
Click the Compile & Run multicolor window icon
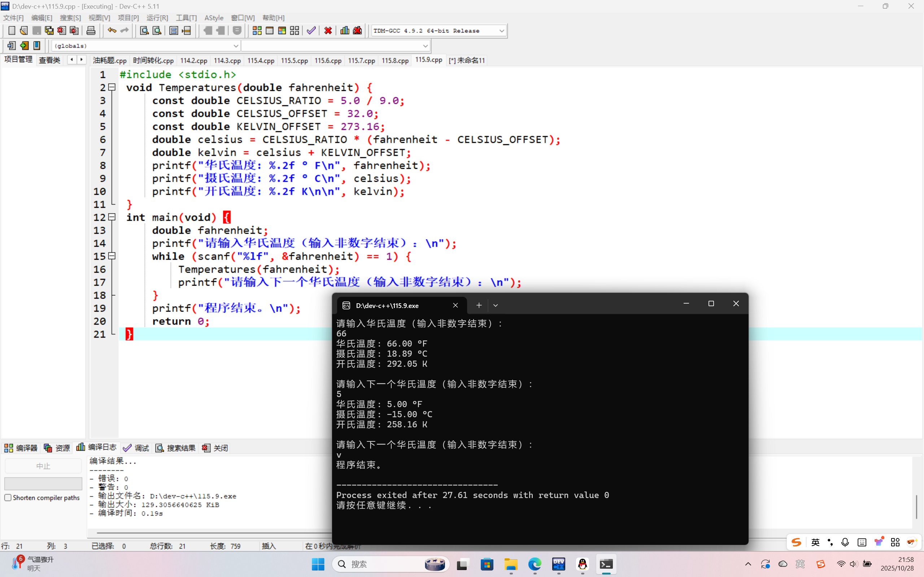click(282, 31)
